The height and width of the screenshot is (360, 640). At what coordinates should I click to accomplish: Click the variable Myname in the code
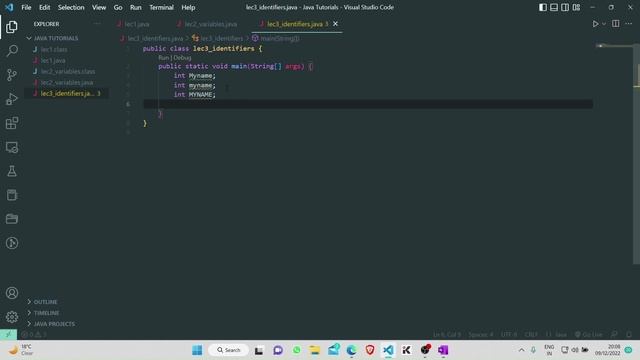(x=200, y=76)
